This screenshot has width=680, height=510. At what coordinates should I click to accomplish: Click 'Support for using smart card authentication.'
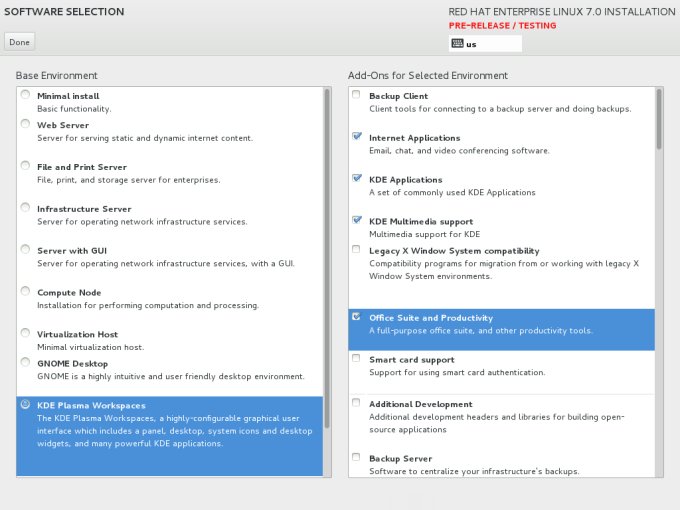[x=458, y=373]
